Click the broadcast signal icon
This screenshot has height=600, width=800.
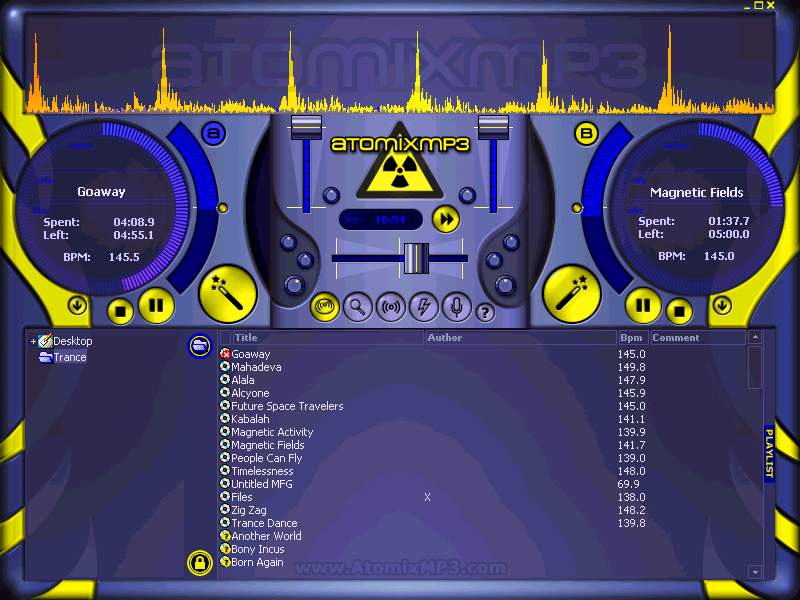pyautogui.click(x=391, y=307)
